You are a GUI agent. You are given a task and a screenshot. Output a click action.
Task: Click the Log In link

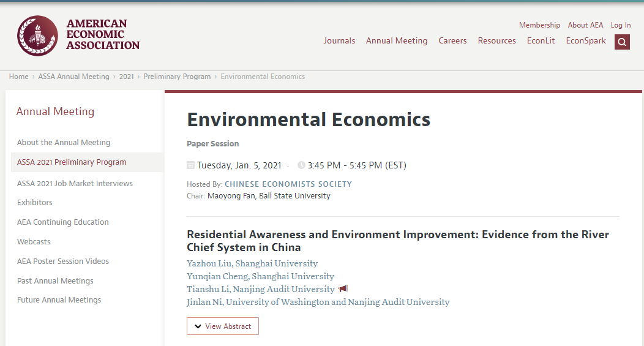(621, 25)
